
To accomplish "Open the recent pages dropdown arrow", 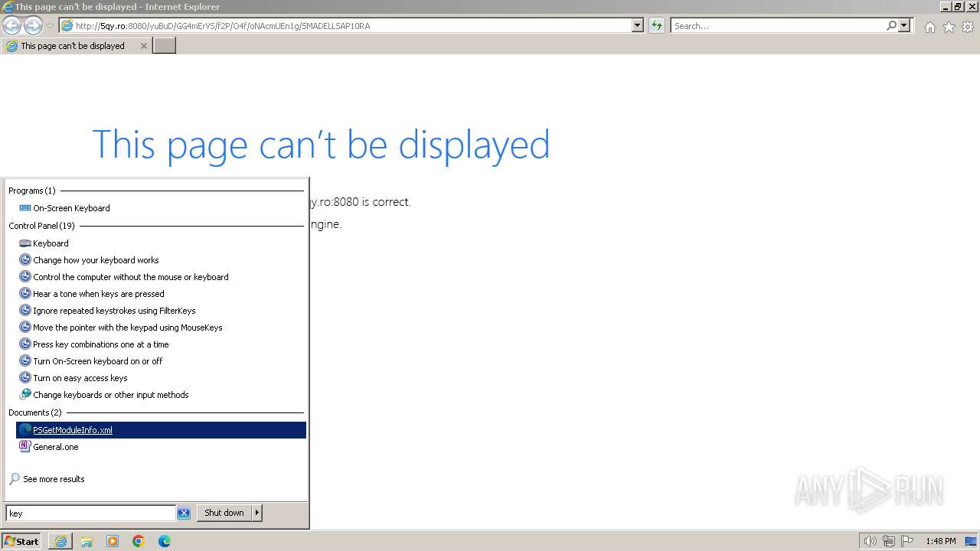I will [x=50, y=26].
